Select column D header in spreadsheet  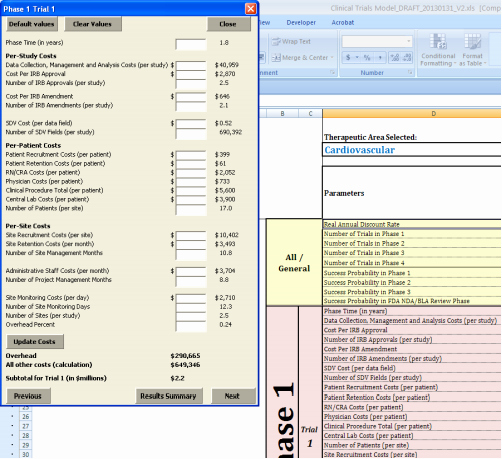pos(412,114)
